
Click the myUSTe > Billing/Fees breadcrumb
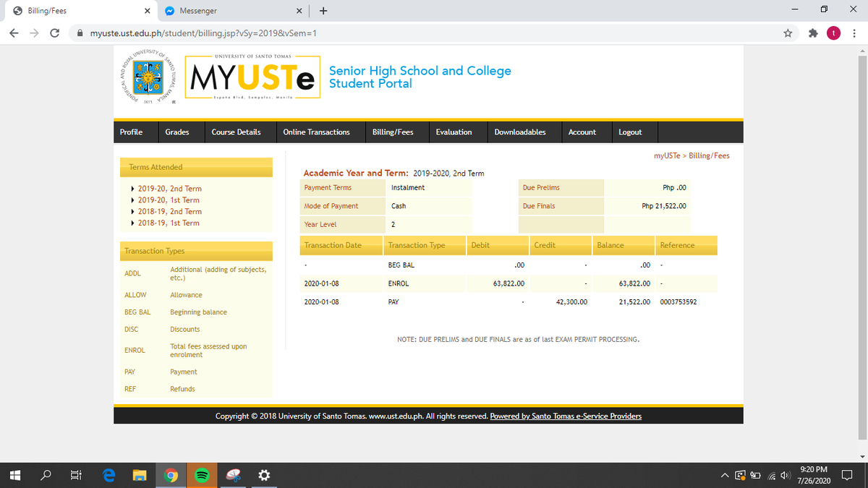pos(692,155)
